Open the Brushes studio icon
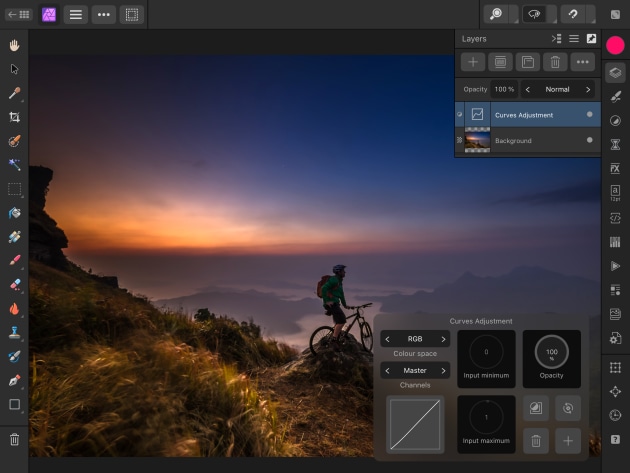The width and height of the screenshot is (630, 473). [615, 96]
